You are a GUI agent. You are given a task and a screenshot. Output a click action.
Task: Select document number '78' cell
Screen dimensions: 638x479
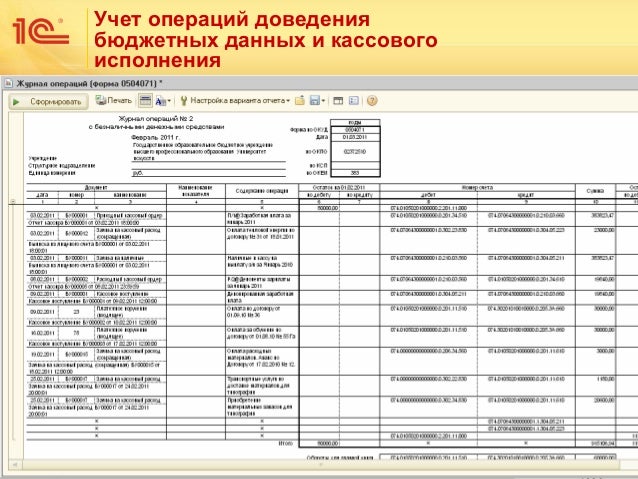[x=76, y=333]
